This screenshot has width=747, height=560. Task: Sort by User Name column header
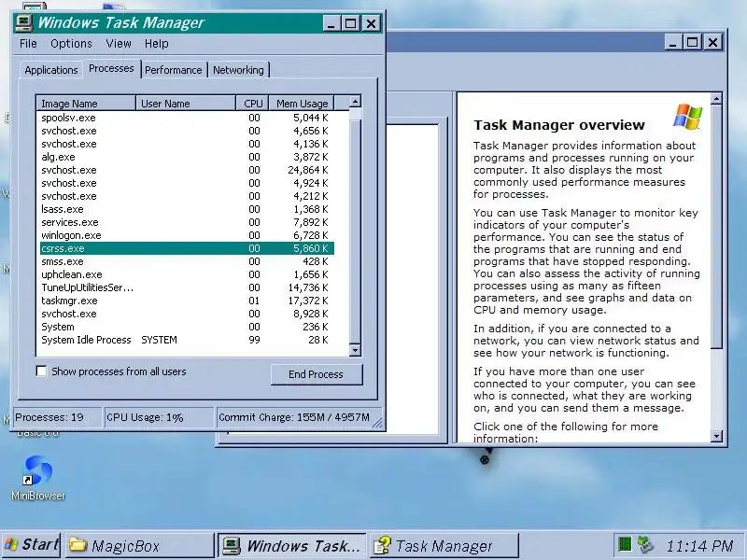pos(186,104)
